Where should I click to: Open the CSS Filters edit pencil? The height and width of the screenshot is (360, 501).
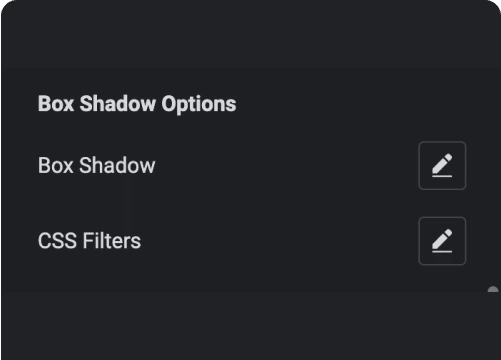(x=442, y=241)
